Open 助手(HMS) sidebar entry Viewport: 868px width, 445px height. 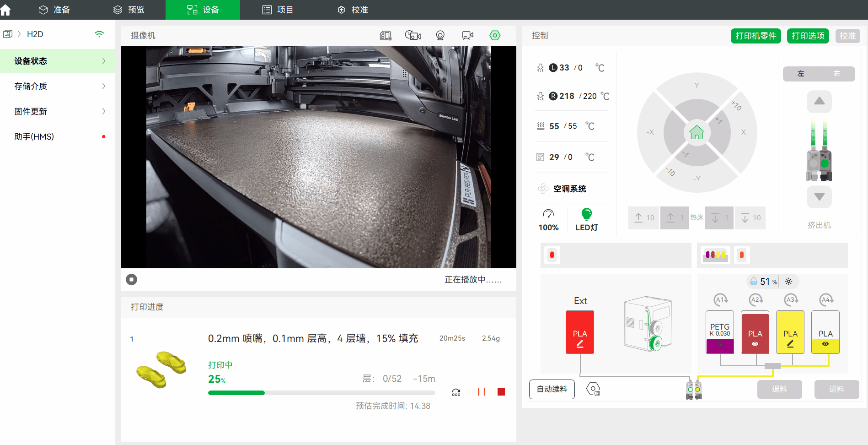point(58,136)
